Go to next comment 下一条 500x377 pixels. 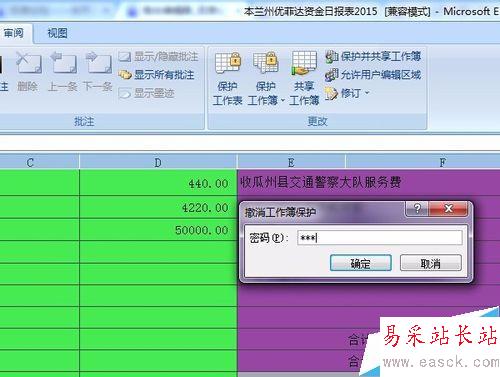pos(98,72)
